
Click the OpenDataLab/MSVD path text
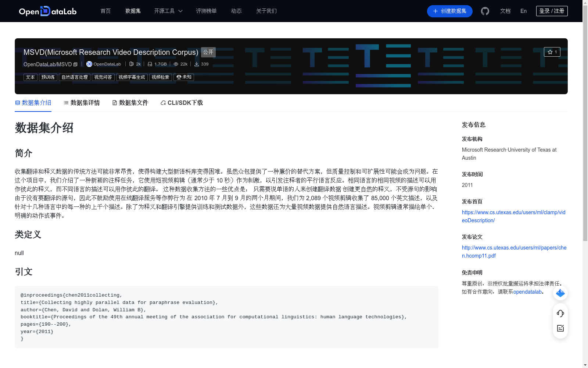coord(47,64)
